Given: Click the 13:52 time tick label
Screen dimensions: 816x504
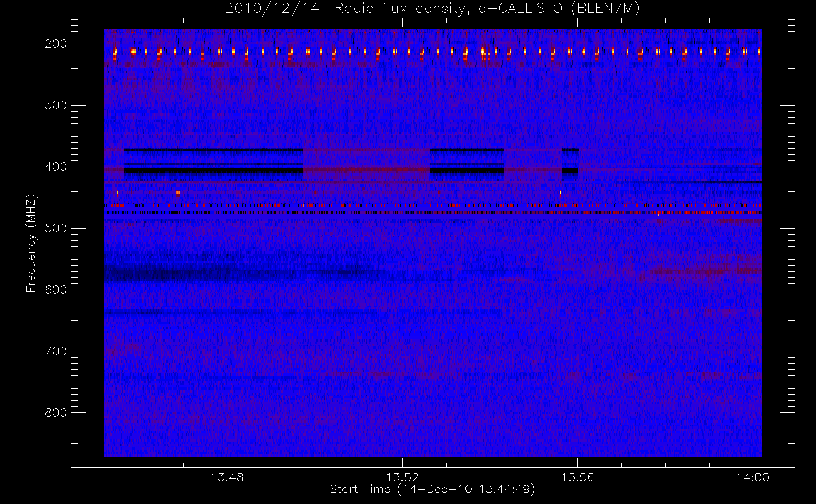Looking at the screenshot, I should 402,477.
